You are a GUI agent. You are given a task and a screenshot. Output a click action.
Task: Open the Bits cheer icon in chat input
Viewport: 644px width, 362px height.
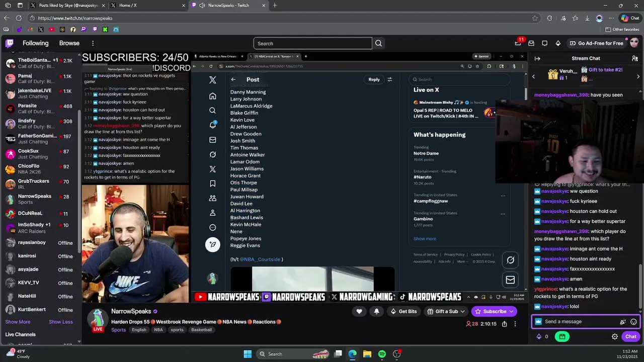[x=623, y=322]
